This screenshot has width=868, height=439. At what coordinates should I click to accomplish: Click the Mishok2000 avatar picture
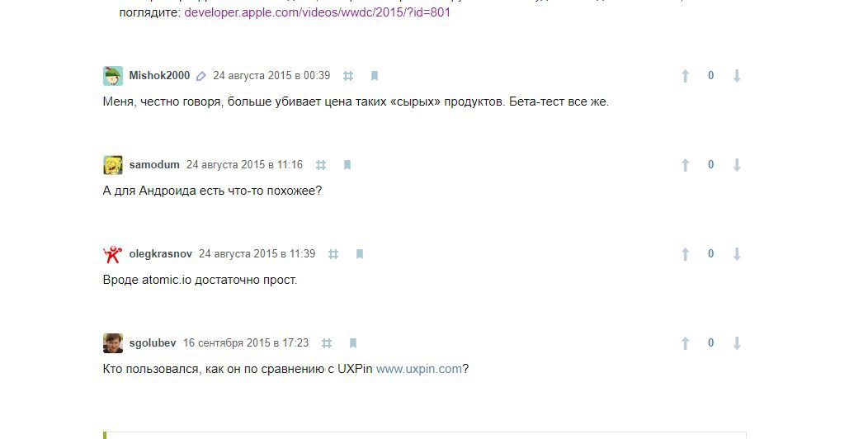(113, 76)
